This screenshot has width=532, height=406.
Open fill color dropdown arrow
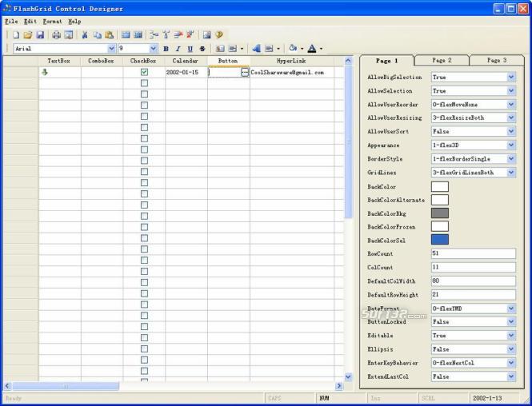click(x=302, y=49)
